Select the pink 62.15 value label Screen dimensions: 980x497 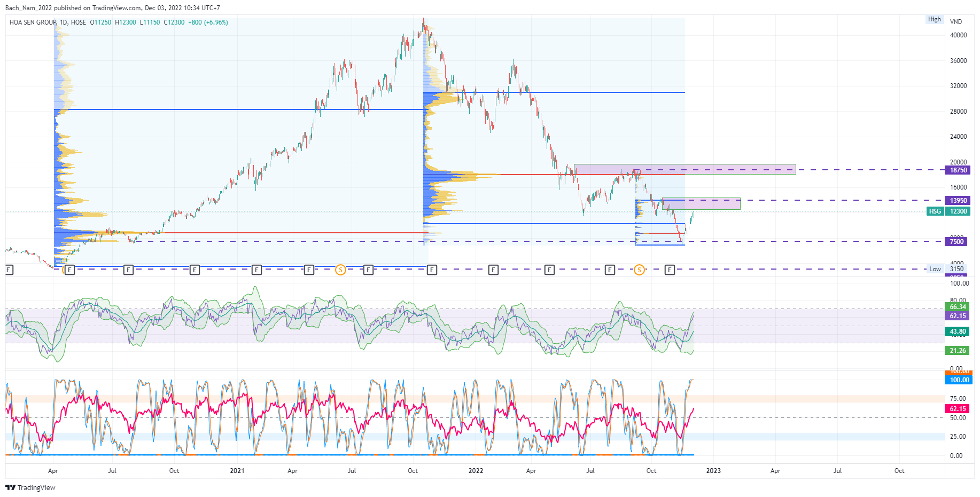tap(958, 409)
